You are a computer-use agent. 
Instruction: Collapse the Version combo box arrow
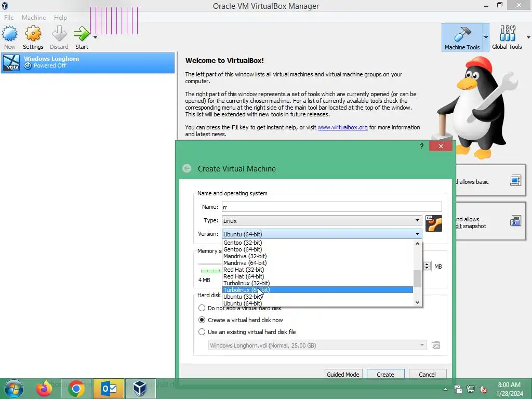point(417,234)
